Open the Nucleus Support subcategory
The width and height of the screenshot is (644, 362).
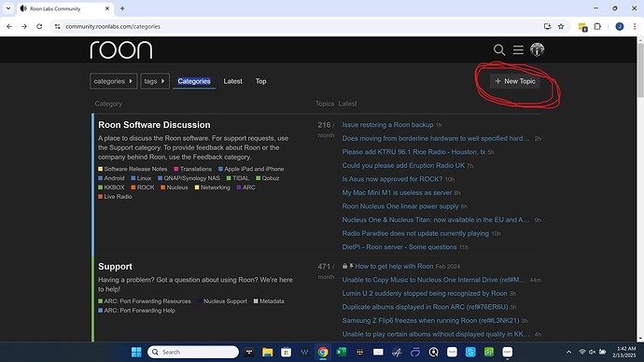pyautogui.click(x=222, y=301)
